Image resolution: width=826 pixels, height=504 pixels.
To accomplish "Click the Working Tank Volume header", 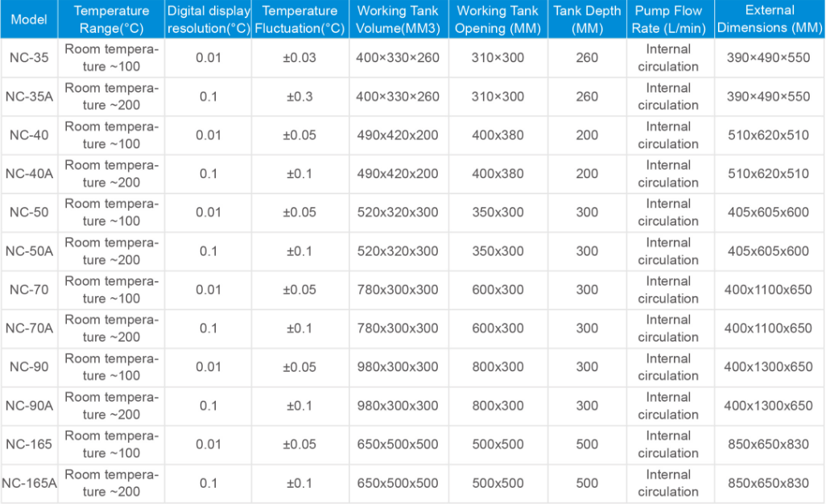I will 398,19.
